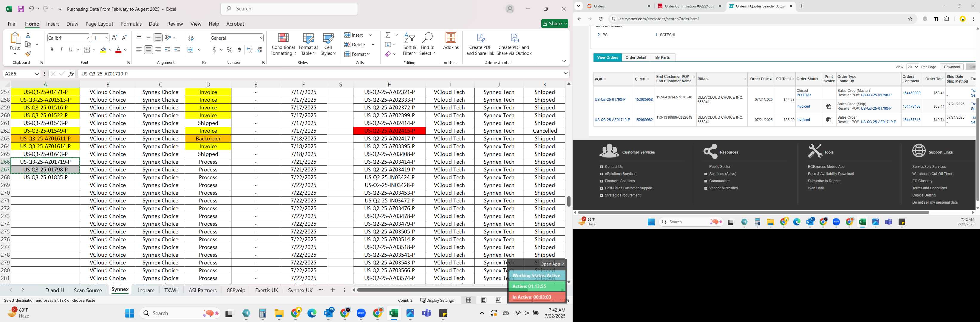Click the Format Painter brush icon
980x322 pixels.
pos(28,54)
